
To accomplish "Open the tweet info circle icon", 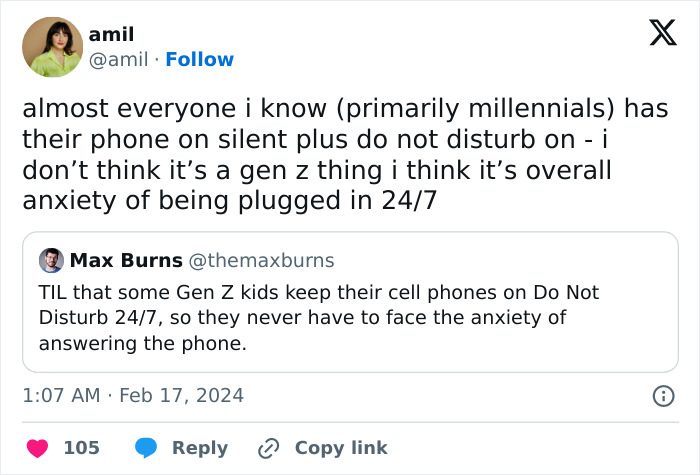I will tap(662, 396).
